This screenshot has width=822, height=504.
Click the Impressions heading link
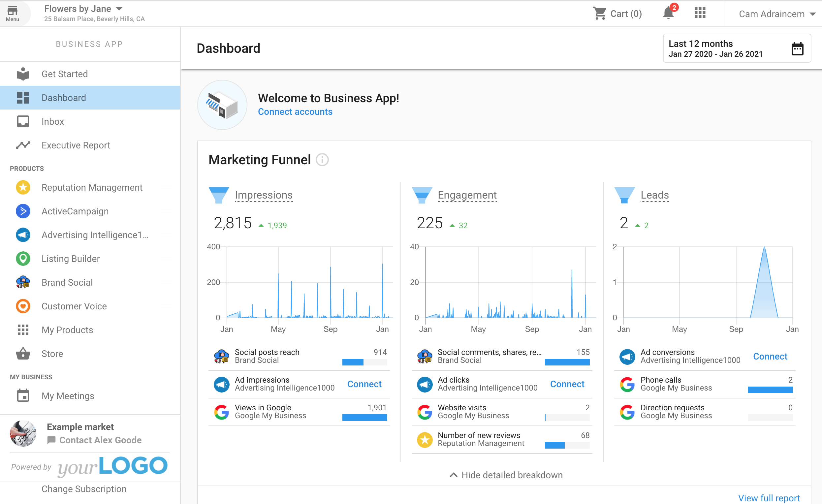[x=264, y=195]
